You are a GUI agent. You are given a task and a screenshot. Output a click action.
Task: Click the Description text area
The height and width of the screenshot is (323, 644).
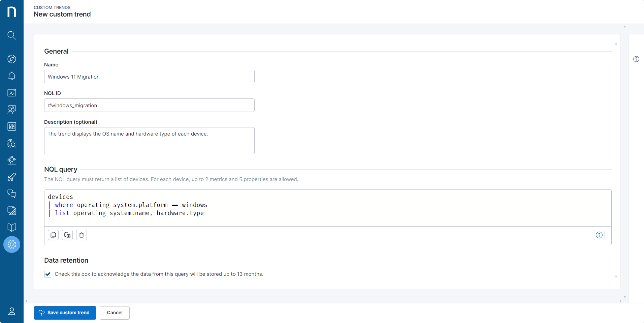coord(149,141)
